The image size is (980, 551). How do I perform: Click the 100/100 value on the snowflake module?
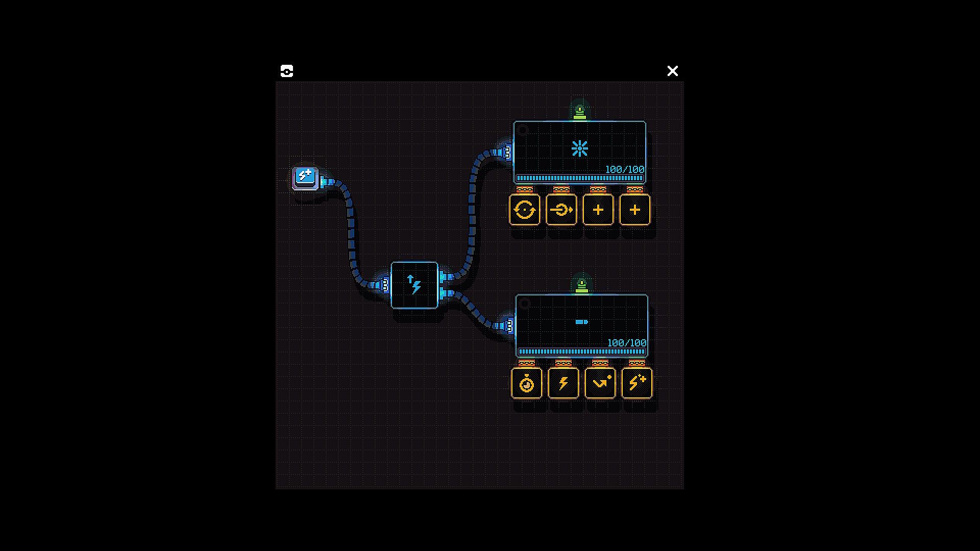(625, 169)
